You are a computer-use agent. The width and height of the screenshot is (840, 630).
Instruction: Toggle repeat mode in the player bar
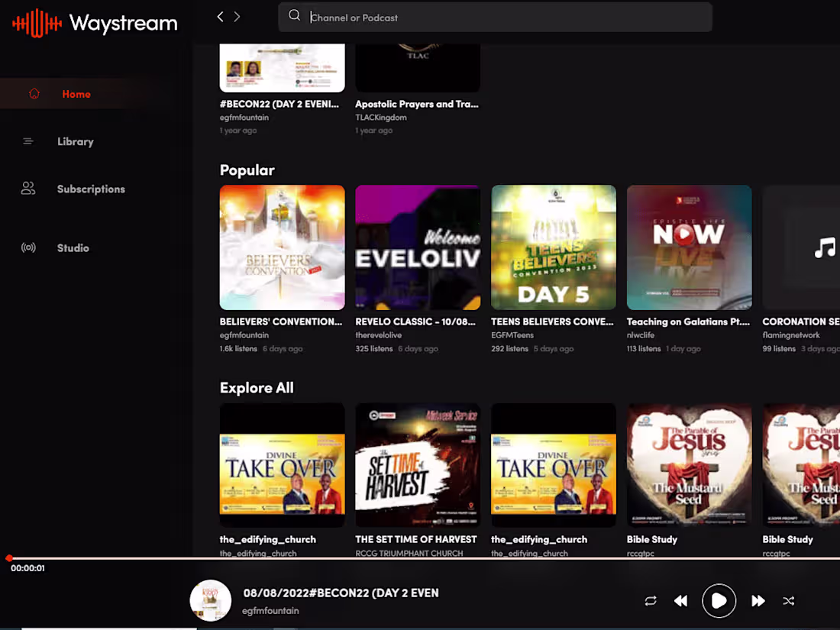[x=650, y=601]
